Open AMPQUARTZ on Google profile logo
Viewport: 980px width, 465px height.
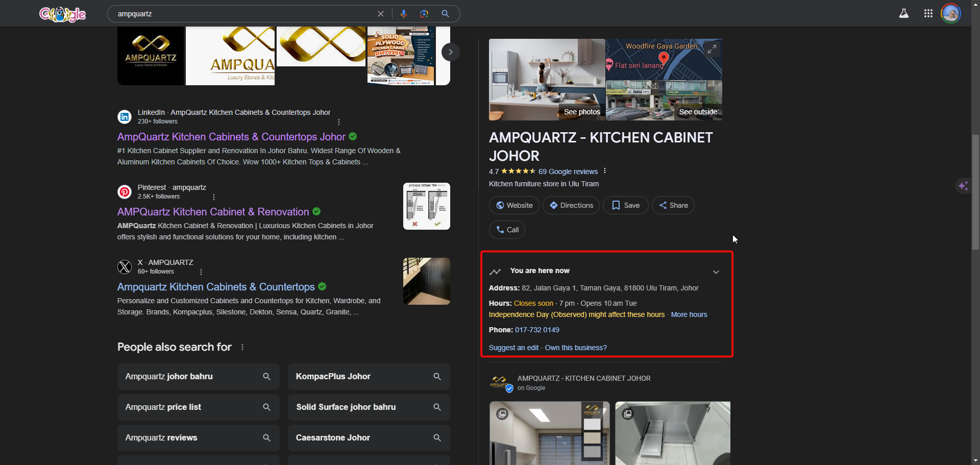[501, 383]
